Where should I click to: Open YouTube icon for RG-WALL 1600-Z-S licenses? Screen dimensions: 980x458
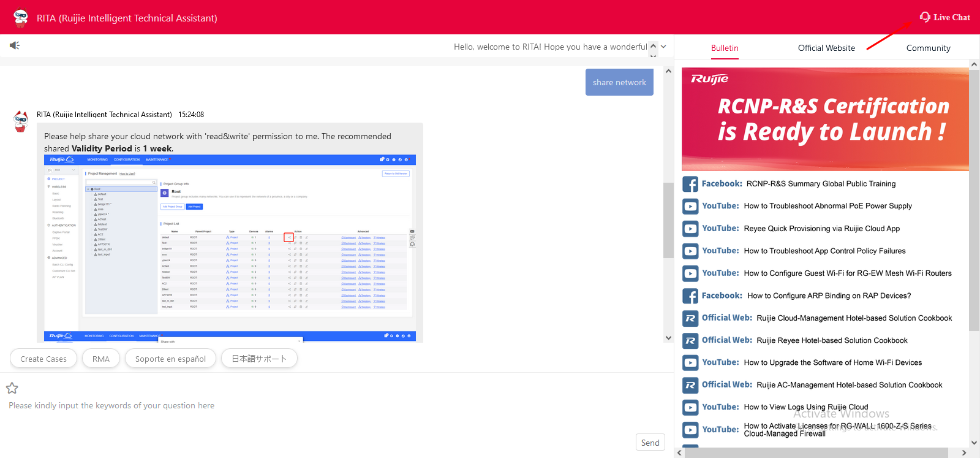pyautogui.click(x=690, y=430)
